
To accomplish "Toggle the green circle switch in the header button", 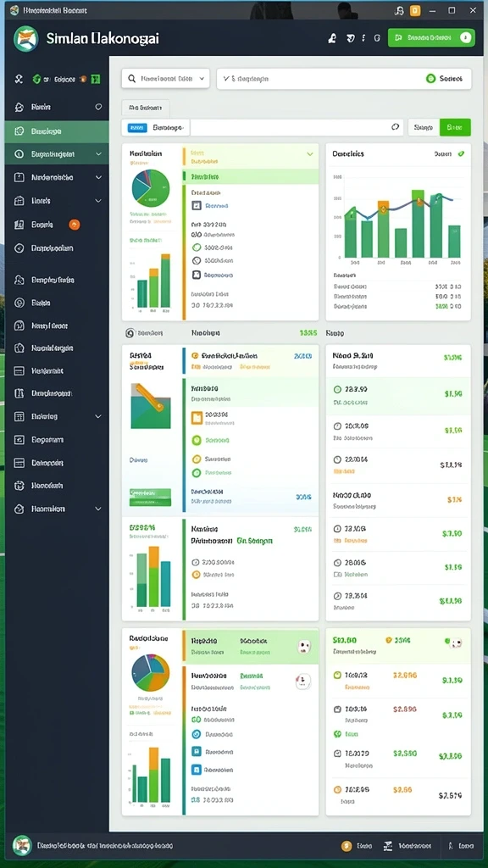I will 465,37.
